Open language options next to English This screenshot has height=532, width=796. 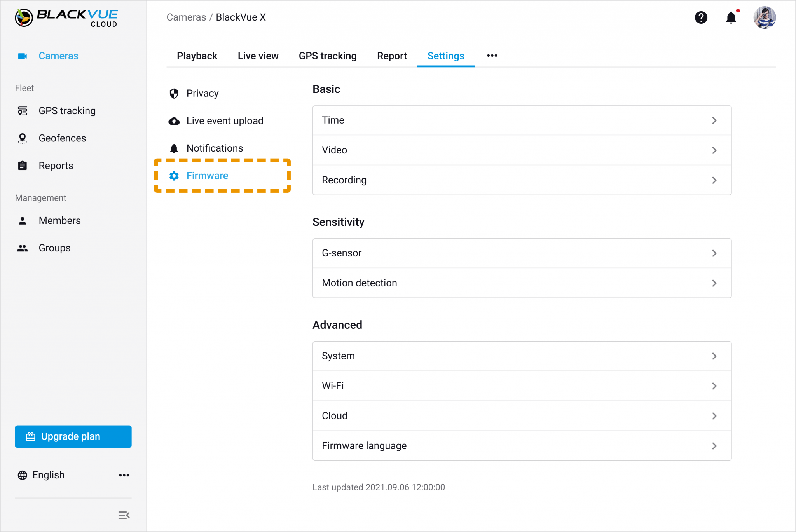(124, 475)
